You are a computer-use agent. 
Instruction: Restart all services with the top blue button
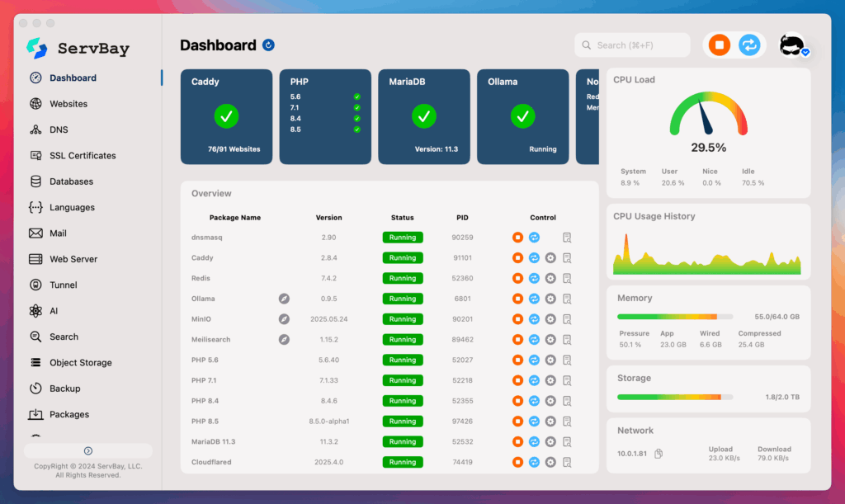748,45
